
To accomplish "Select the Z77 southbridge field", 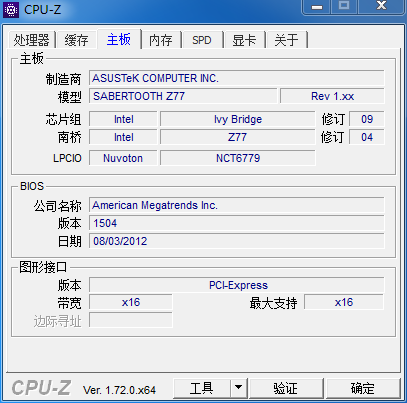I will point(238,137).
